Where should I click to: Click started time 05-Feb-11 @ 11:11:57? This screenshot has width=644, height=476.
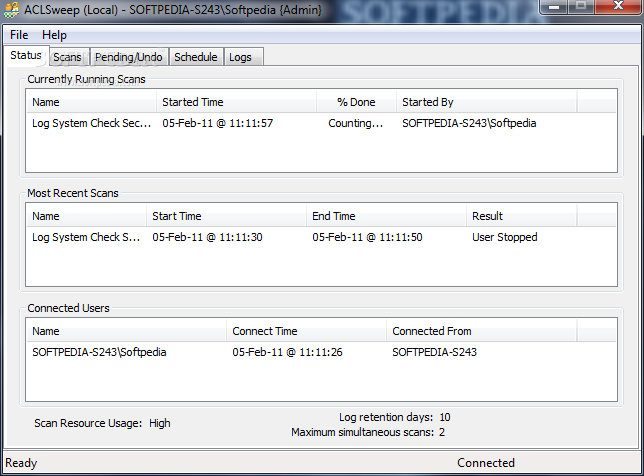(218, 123)
